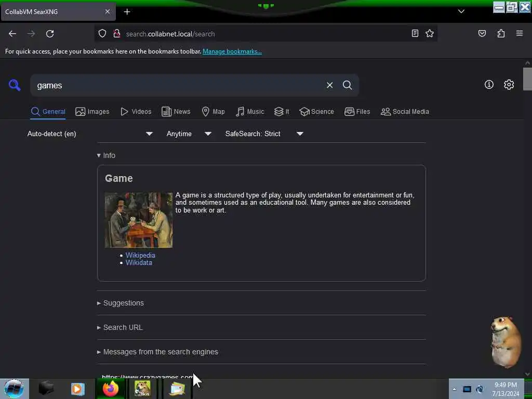Open the Auto-detect (en) language dropdown
This screenshot has width=532, height=399.
[x=90, y=134]
